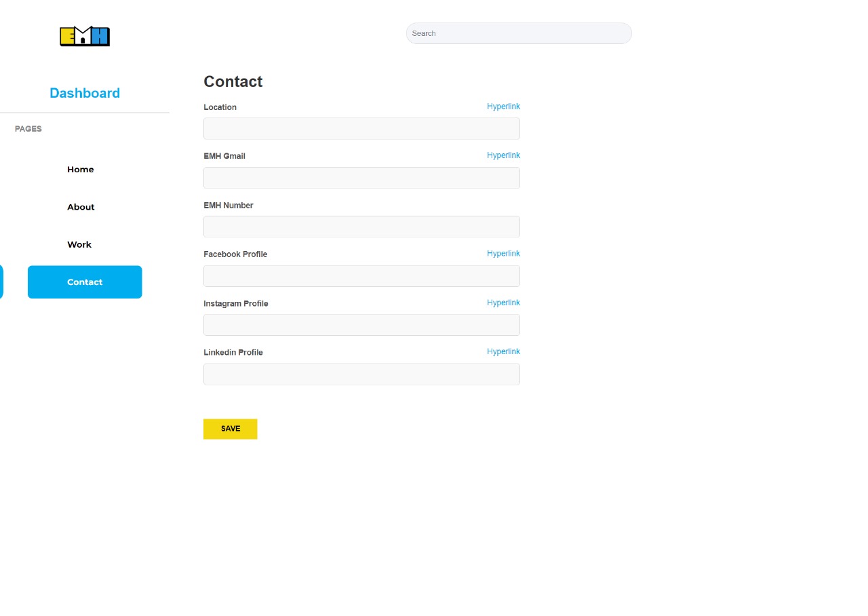Select the Work page in sidebar

coord(79,244)
